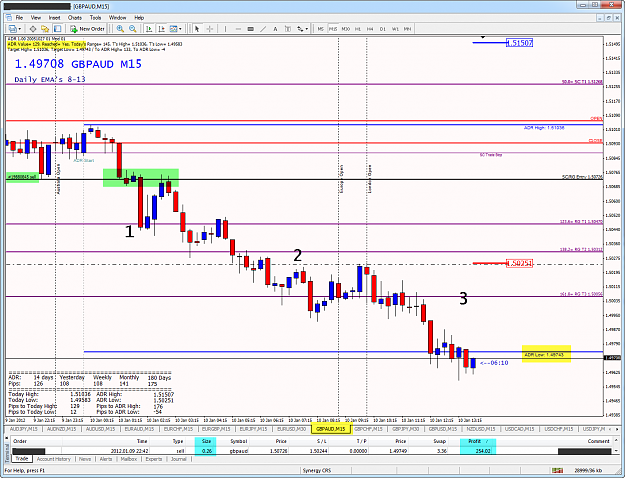Screen dimensions: 625x478
Task: Sort trades by Size column header
Action: pyautogui.click(x=206, y=441)
